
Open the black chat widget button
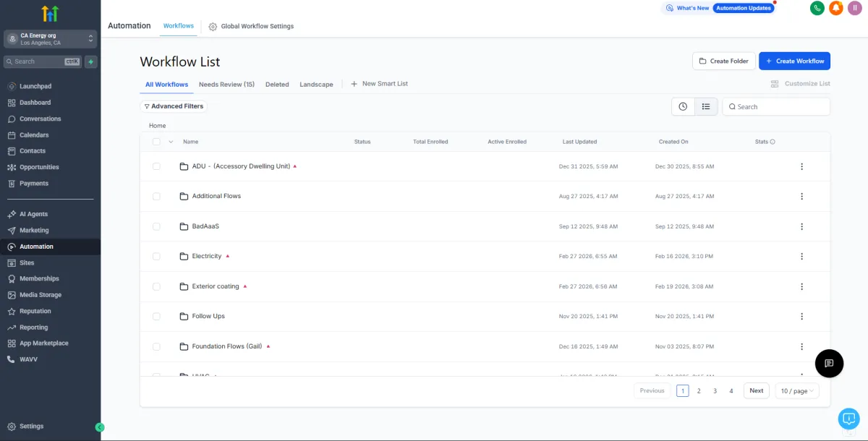click(x=829, y=363)
